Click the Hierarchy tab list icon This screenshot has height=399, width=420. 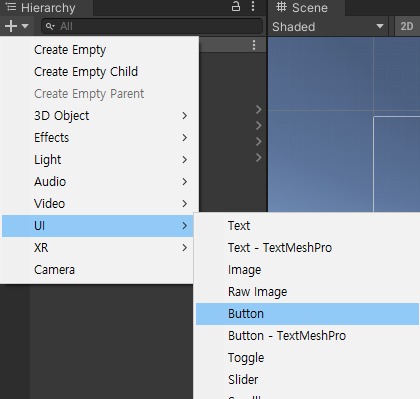[11, 7]
